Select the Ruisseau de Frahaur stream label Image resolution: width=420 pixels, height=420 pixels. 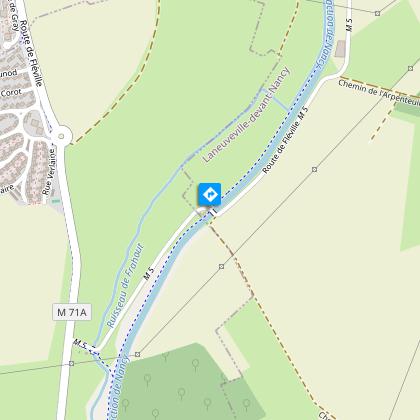[x=125, y=285]
